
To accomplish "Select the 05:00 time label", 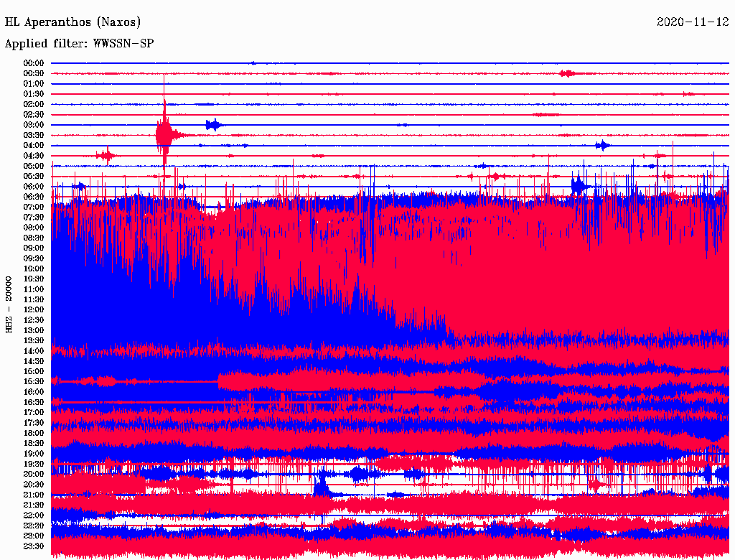I will (34, 166).
